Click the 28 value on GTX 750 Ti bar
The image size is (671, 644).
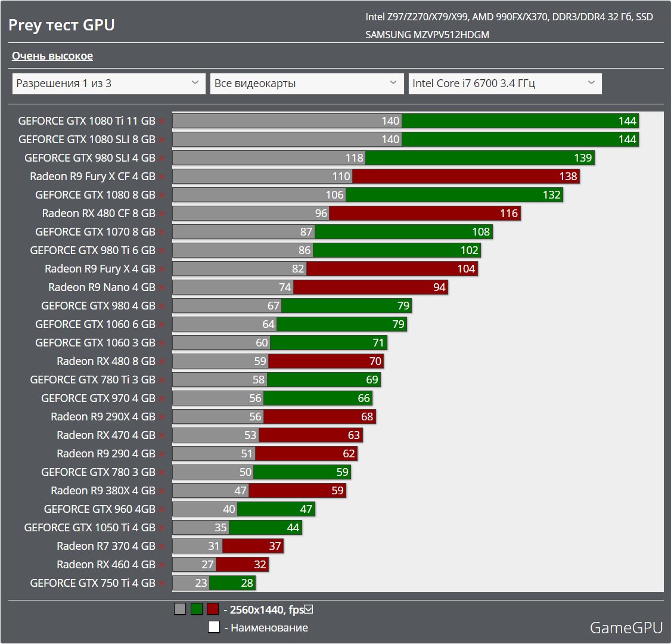point(247,583)
